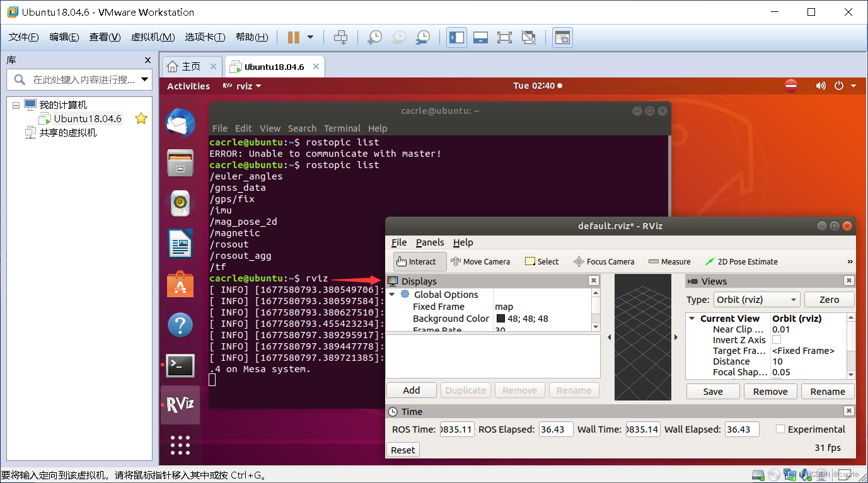Open the power options dropdown arrow

(x=310, y=37)
